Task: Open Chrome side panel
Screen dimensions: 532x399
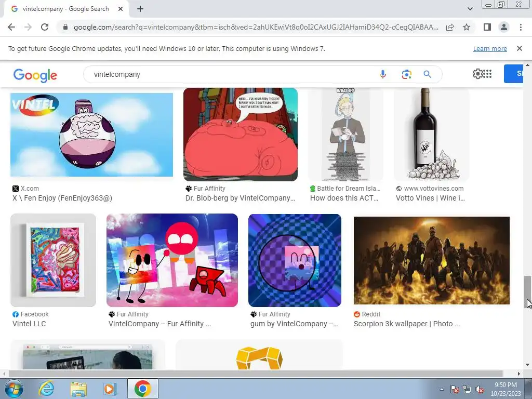Action: pyautogui.click(x=487, y=27)
